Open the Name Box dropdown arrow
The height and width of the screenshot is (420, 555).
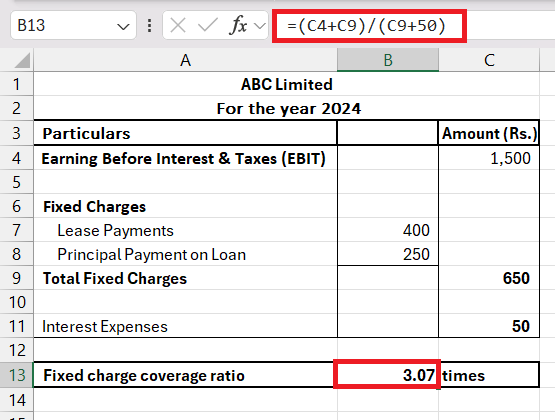123,26
